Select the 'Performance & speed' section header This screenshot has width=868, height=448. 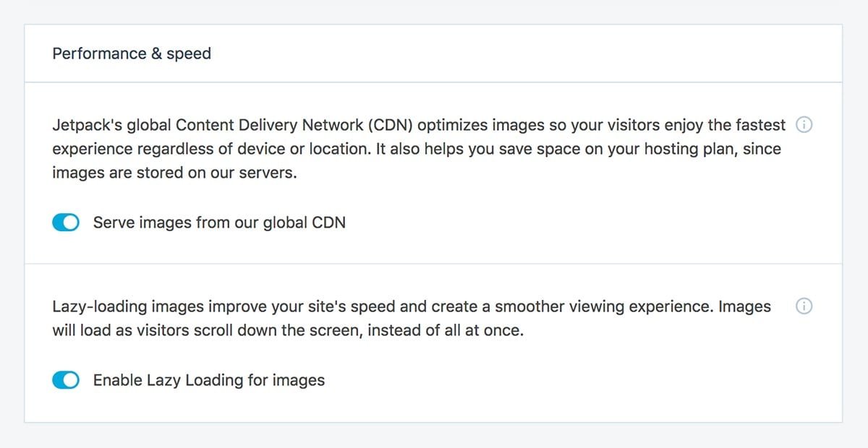coord(132,53)
